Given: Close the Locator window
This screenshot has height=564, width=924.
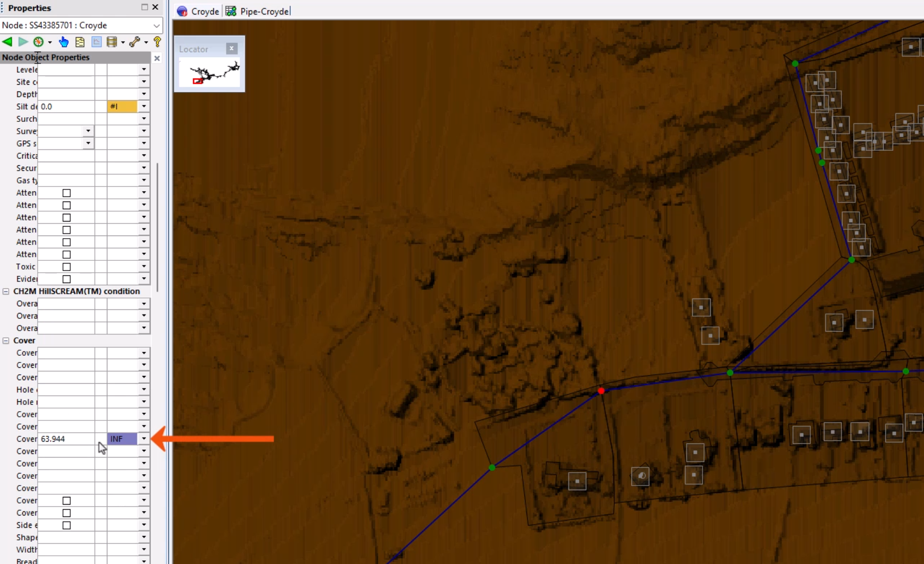Looking at the screenshot, I should (232, 49).
